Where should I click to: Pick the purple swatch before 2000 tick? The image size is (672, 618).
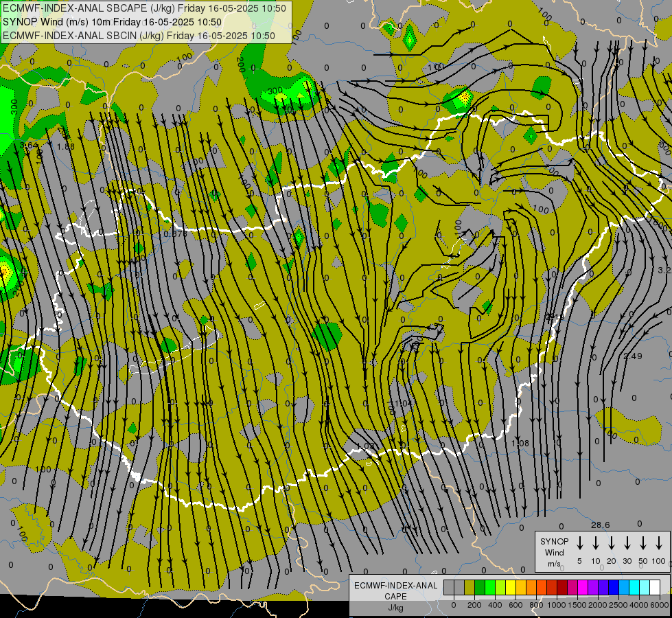pos(592,587)
